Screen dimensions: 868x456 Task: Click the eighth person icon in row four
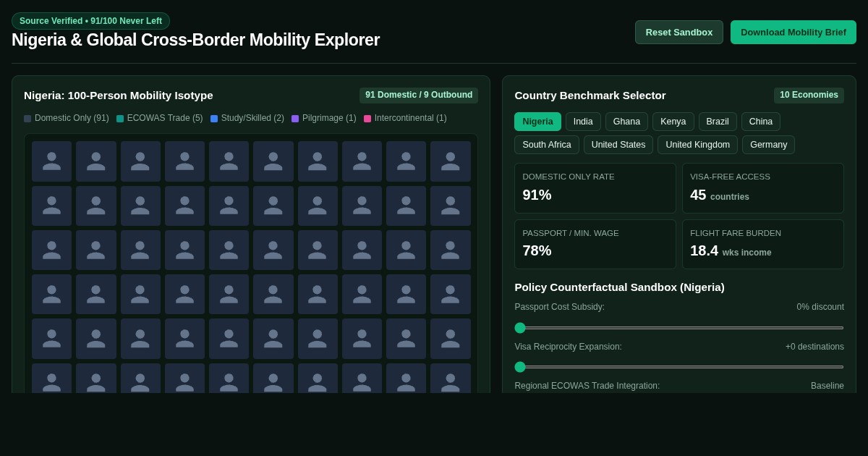(362, 295)
